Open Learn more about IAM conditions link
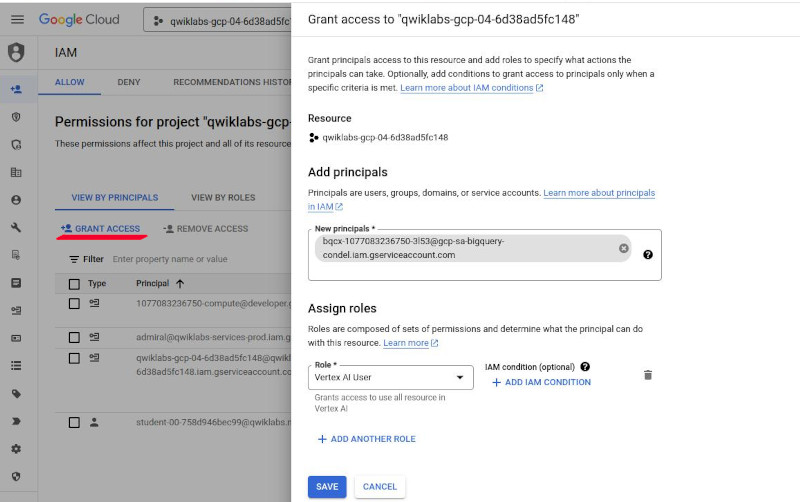800x502 pixels. [x=471, y=88]
